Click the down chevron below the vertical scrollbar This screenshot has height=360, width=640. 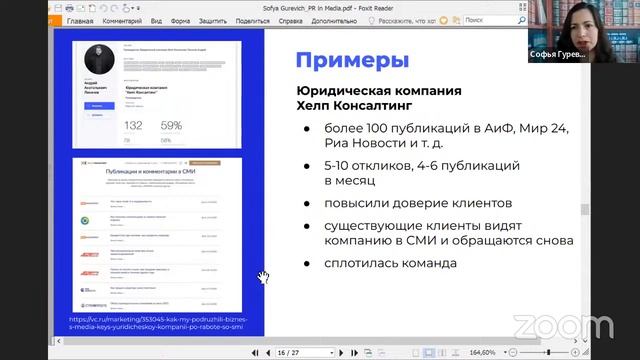[585, 341]
